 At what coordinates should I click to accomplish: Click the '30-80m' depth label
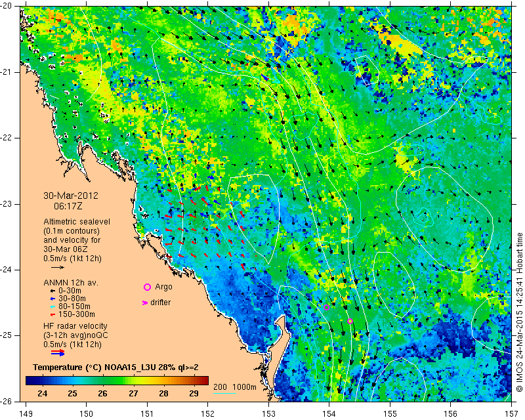click(72, 299)
